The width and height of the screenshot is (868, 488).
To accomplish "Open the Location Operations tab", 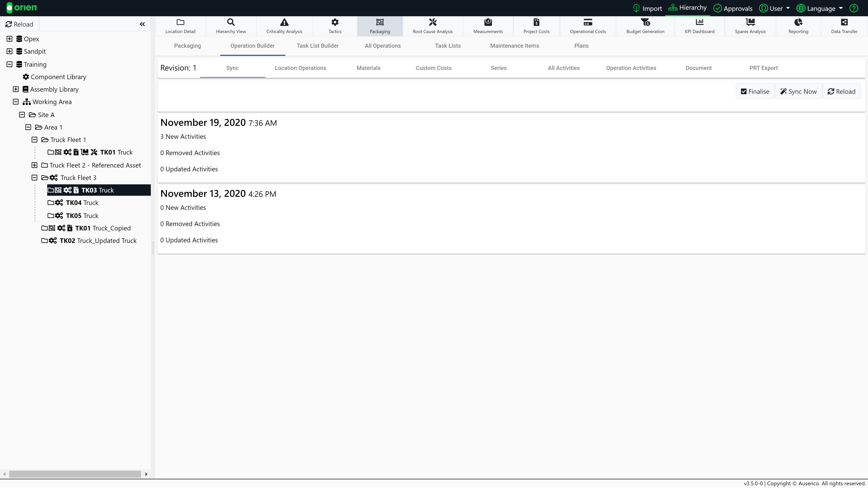I will 300,68.
